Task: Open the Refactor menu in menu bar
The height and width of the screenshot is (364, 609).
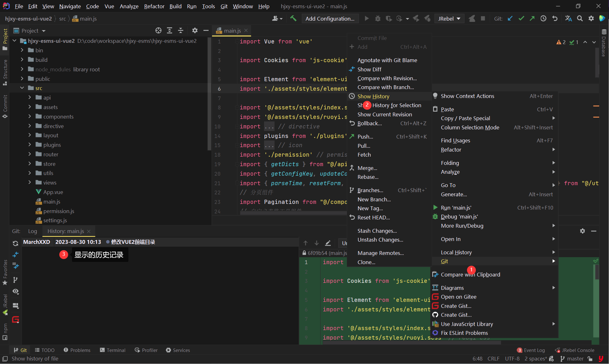Action: [154, 6]
